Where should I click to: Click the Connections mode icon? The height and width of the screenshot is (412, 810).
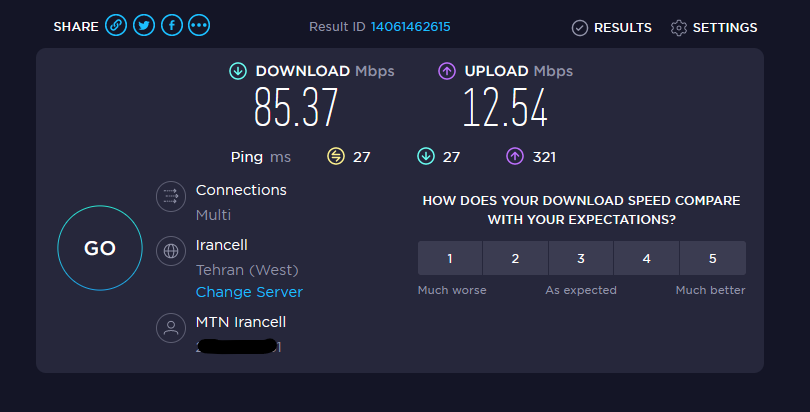point(171,196)
